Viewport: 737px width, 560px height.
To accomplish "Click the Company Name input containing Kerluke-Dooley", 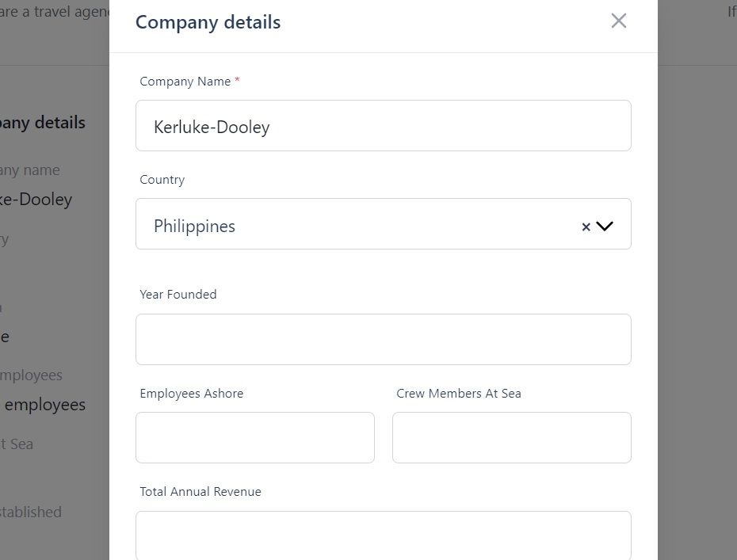I will (x=383, y=125).
